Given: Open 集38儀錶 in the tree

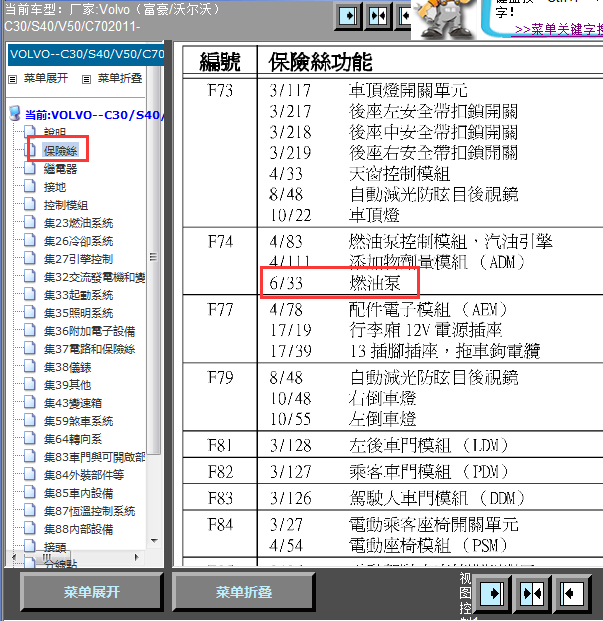Looking at the screenshot, I should [x=67, y=367].
